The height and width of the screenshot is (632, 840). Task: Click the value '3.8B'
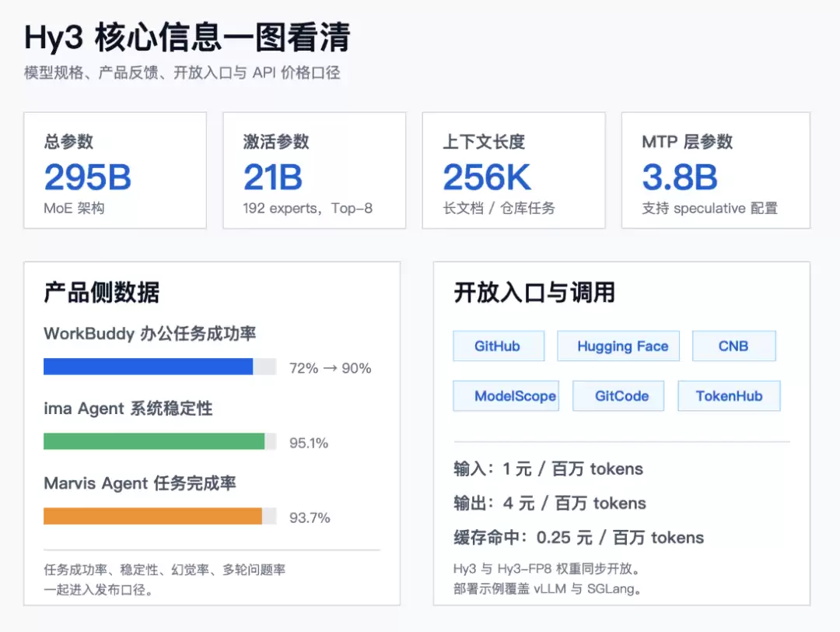pos(680,177)
